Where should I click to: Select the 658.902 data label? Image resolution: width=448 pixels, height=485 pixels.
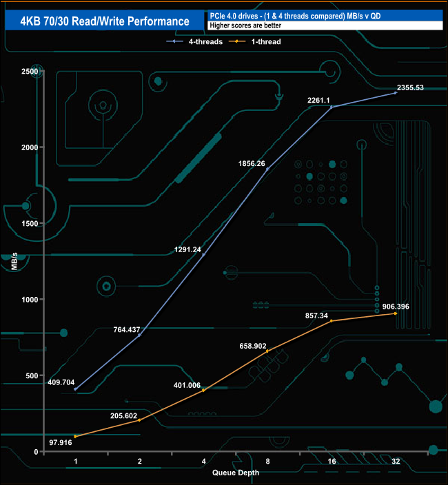click(x=253, y=346)
